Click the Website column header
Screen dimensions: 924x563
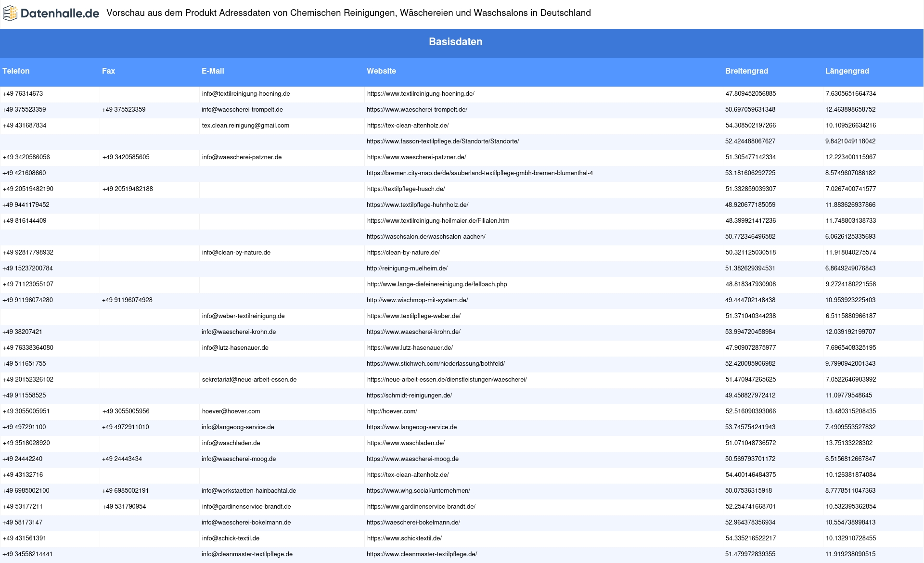(381, 71)
